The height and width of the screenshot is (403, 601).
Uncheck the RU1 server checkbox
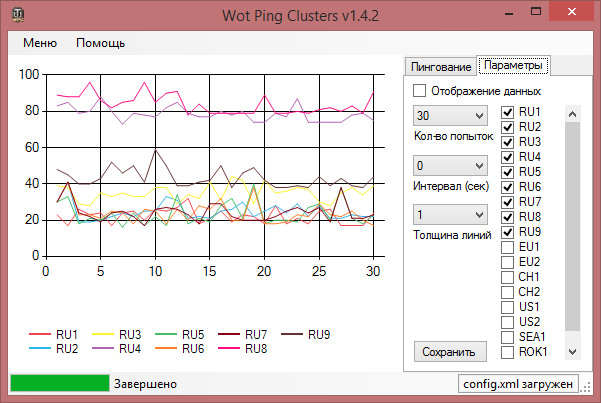click(x=507, y=112)
